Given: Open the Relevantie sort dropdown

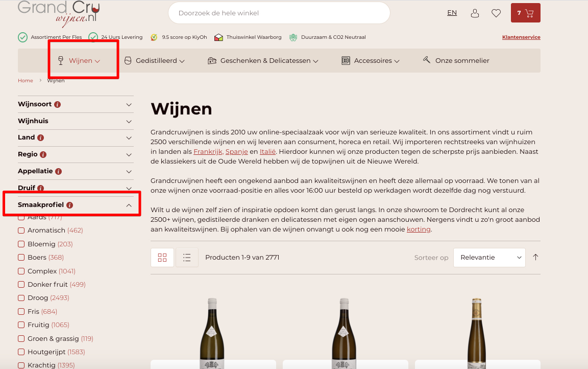Looking at the screenshot, I should 489,258.
